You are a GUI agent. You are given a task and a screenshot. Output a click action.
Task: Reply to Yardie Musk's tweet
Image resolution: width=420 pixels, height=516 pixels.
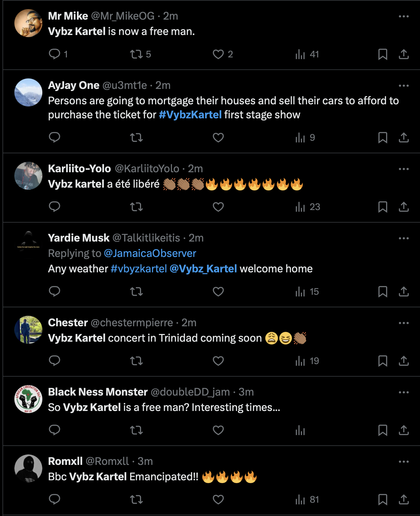coord(55,292)
